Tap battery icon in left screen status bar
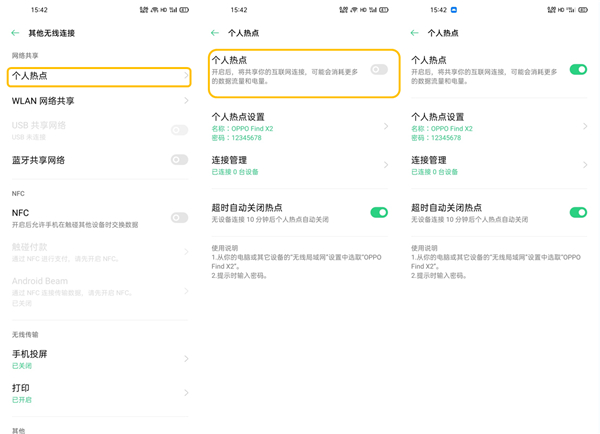 pyautogui.click(x=185, y=10)
